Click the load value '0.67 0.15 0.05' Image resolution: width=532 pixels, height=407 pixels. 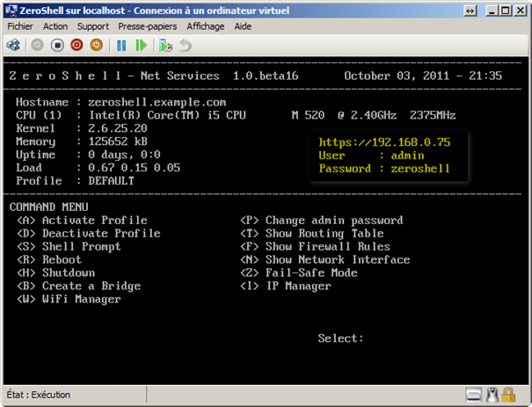[134, 168]
